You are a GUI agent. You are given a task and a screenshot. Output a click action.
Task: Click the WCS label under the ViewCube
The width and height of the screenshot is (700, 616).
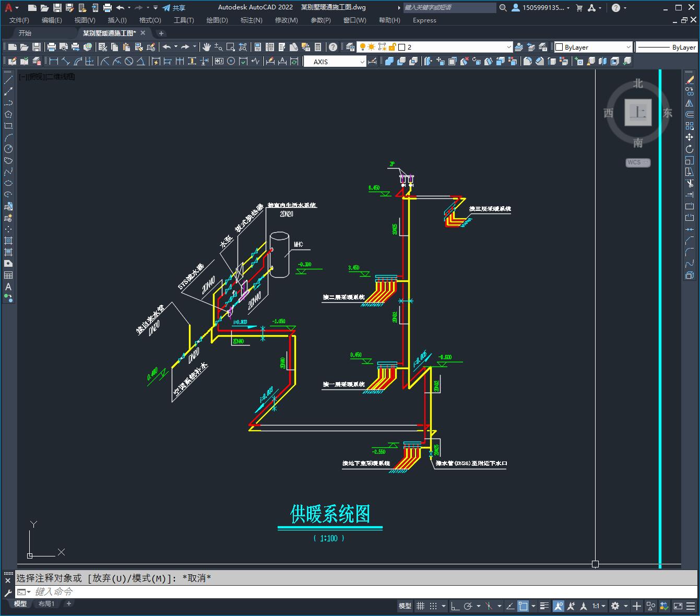coord(638,162)
